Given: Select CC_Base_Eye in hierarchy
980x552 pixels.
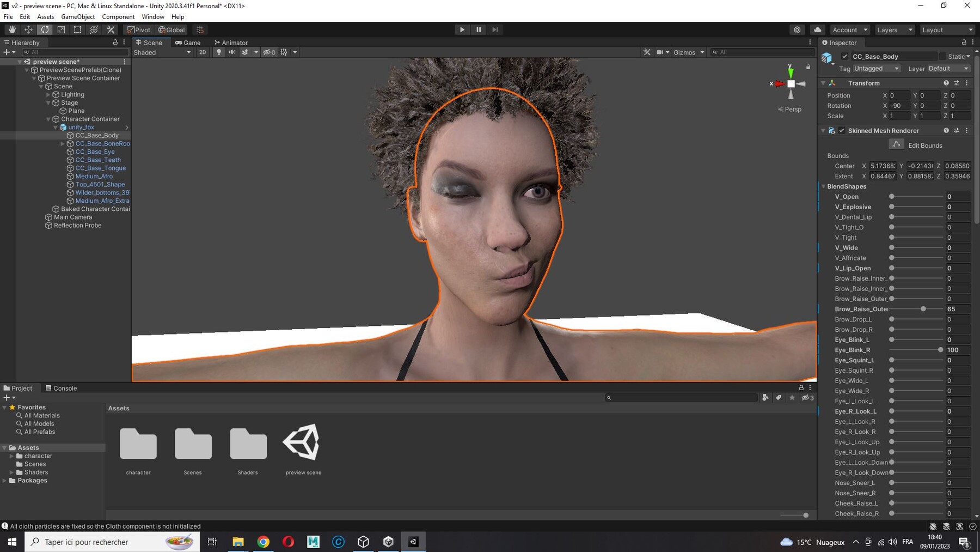Looking at the screenshot, I should click(x=95, y=152).
